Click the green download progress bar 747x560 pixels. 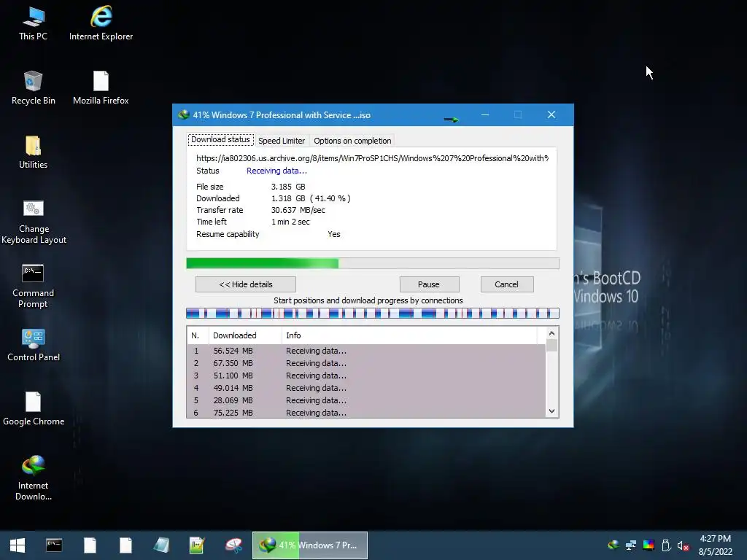click(x=373, y=263)
